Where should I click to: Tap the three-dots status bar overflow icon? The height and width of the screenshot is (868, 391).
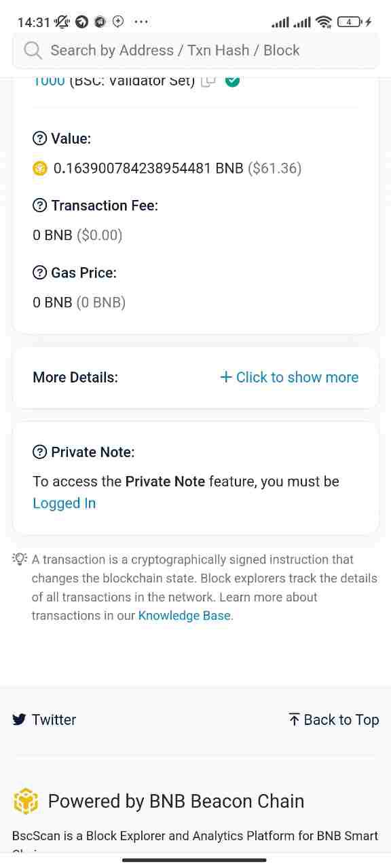[x=141, y=22]
